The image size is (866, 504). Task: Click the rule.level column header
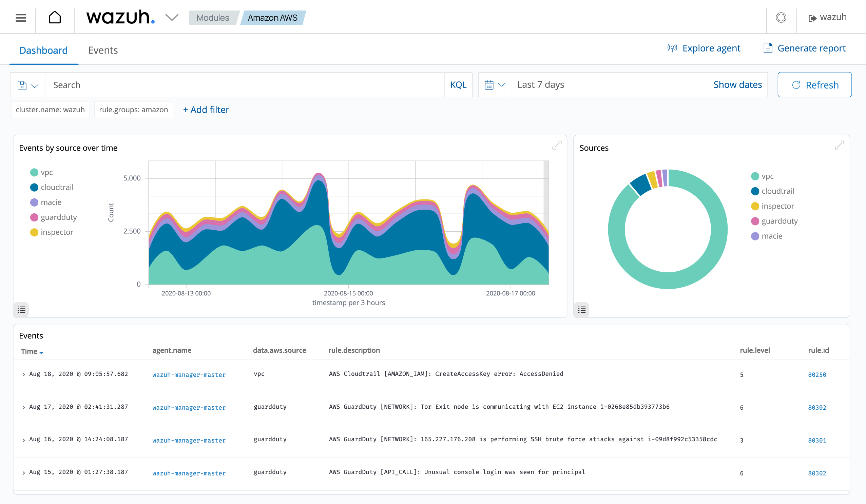click(755, 350)
